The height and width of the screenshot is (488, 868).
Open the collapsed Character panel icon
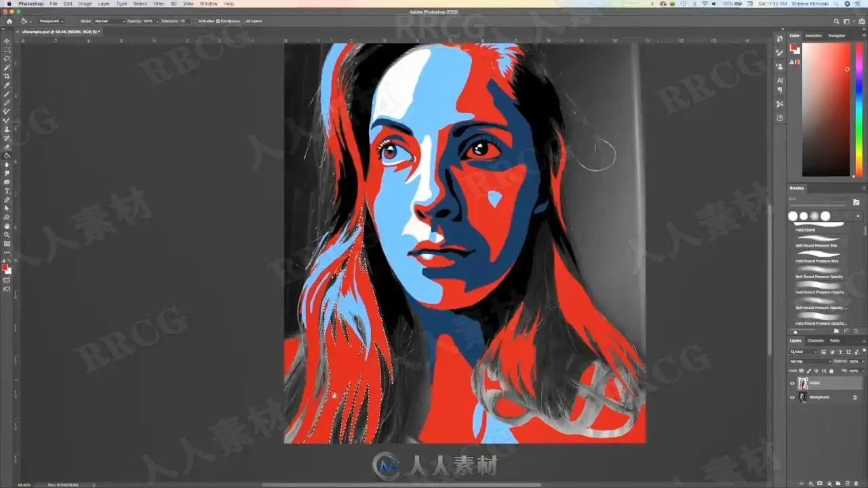point(780,80)
